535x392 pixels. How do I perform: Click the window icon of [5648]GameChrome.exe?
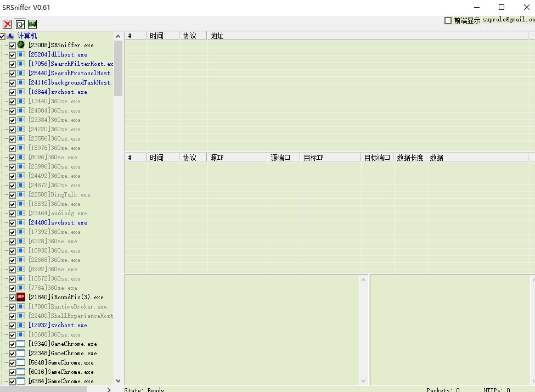[21, 362]
